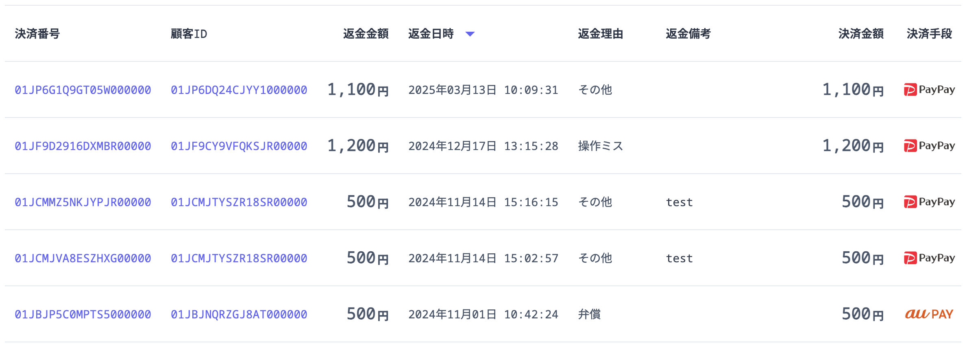Click the 決済手段 column header
This screenshot has height=344, width=980.
929,34
